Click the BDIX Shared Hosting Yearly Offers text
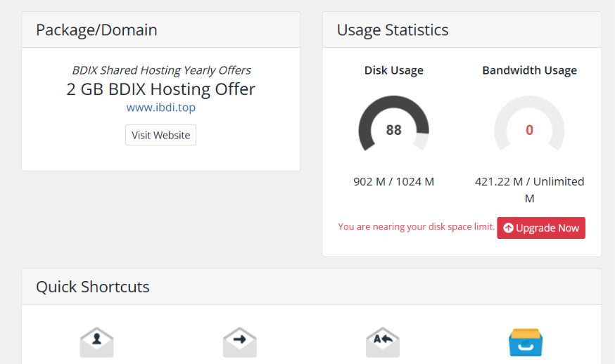The image size is (615, 364). 161,70
